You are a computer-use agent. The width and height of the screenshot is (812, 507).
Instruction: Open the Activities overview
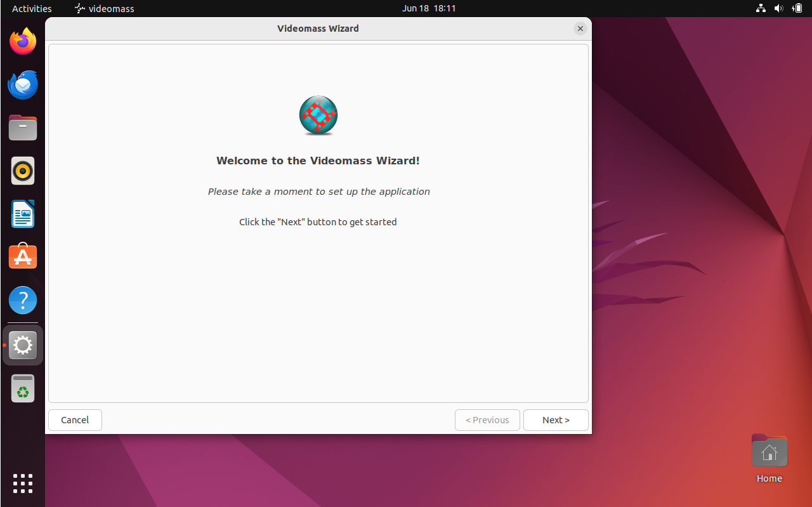32,9
